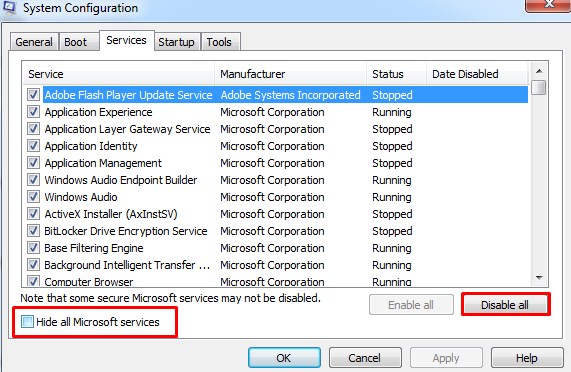Select the Application Identity service name

(91, 146)
